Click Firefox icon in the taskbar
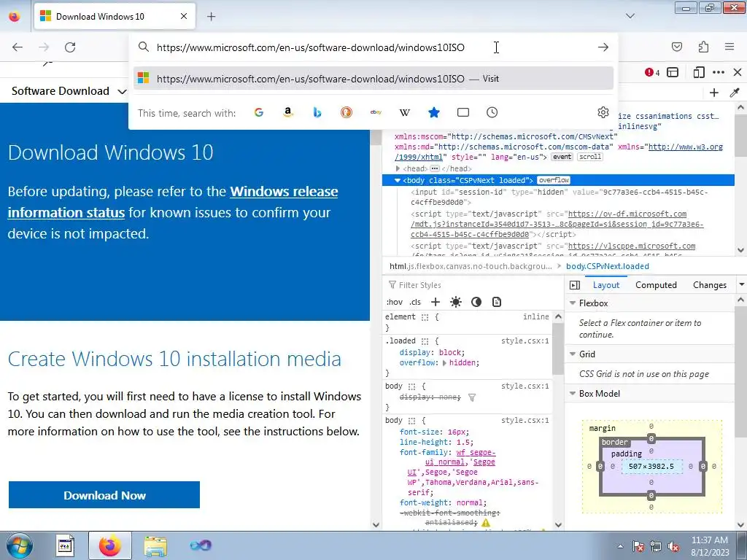 click(x=110, y=545)
